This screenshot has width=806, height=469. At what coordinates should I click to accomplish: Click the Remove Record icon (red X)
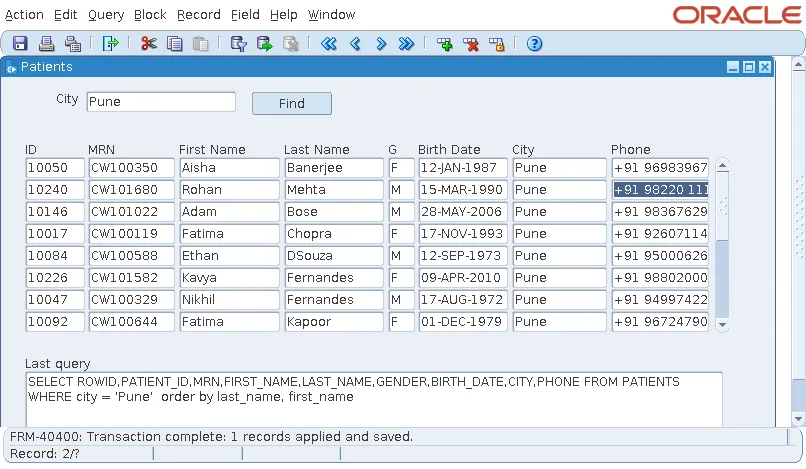(x=470, y=44)
